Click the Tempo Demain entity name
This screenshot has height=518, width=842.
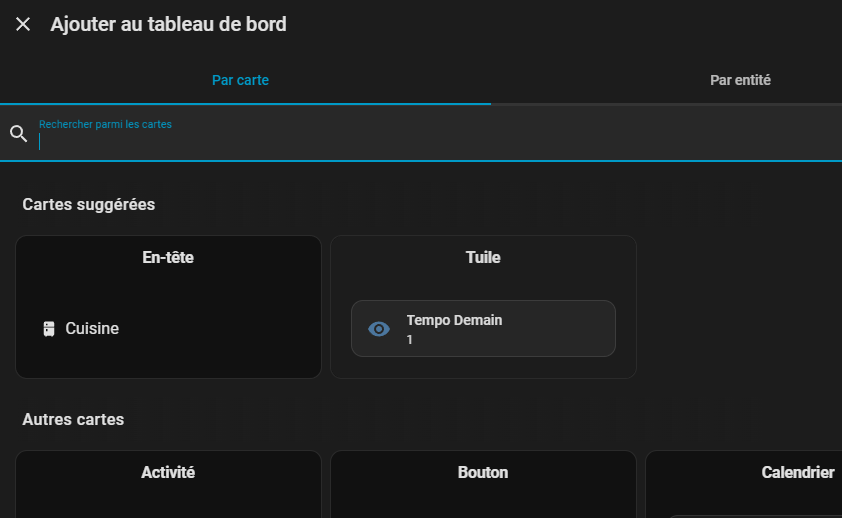[x=454, y=320]
